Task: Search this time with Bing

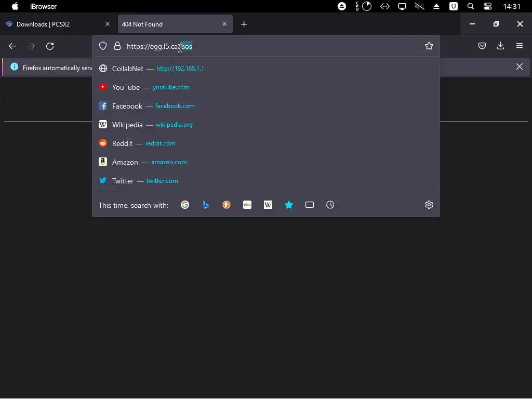Action: 206,205
